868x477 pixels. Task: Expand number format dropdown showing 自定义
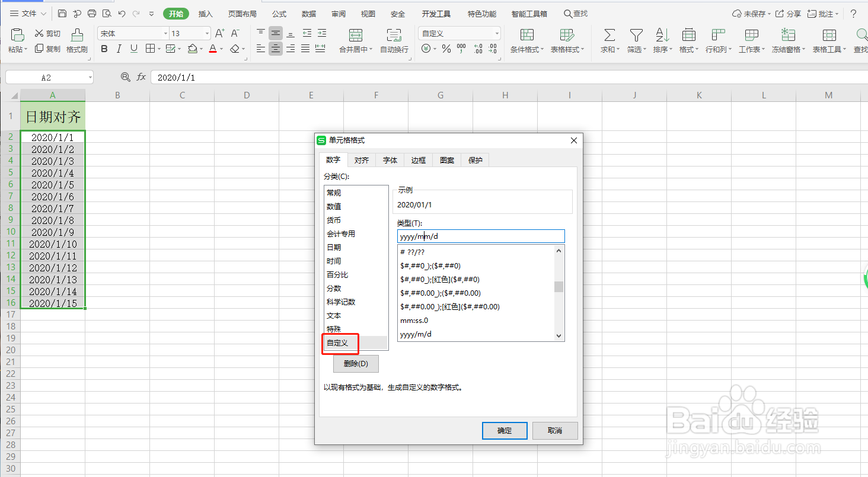(497, 34)
